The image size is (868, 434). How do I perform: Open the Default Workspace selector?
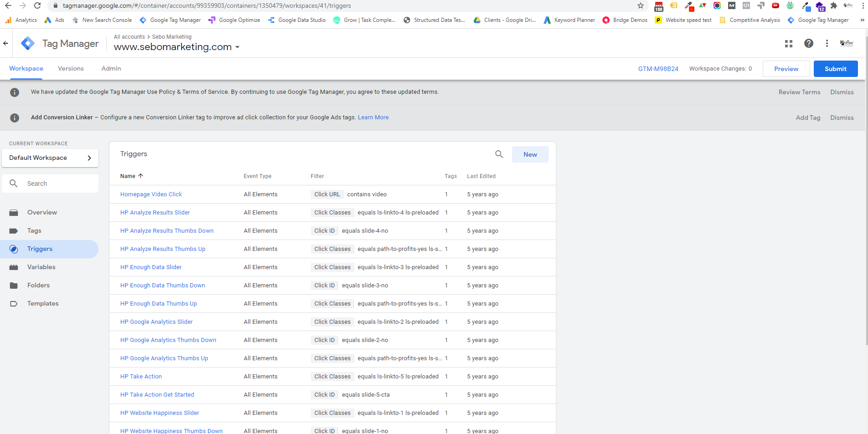click(x=50, y=158)
